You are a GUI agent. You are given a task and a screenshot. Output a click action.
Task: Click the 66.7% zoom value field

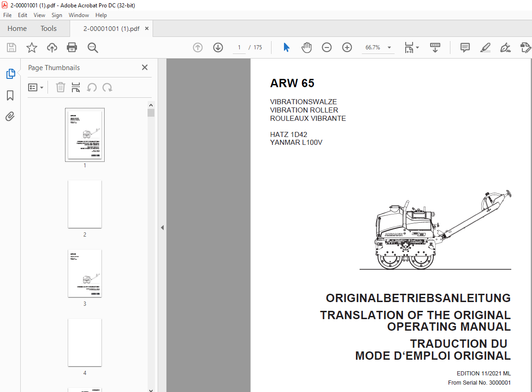coord(373,48)
